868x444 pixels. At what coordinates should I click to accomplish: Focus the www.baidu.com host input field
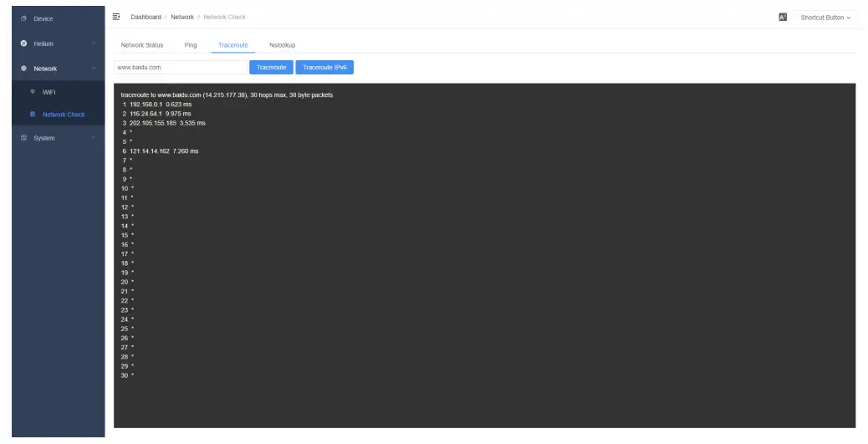(181, 67)
